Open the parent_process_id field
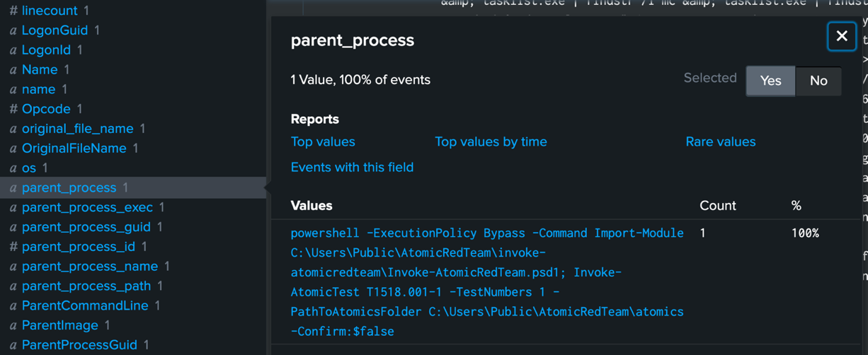The width and height of the screenshot is (868, 355). click(78, 247)
